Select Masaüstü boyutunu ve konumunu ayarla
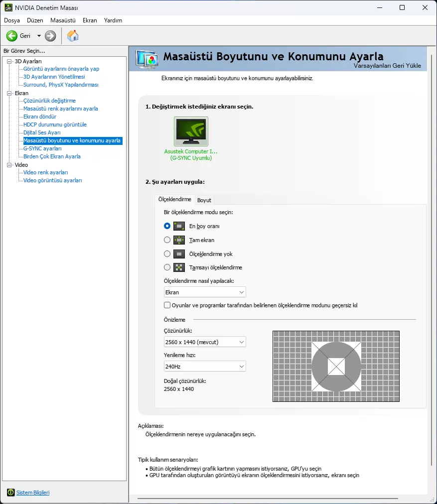Viewport: 437px width, 504px height. (73, 140)
